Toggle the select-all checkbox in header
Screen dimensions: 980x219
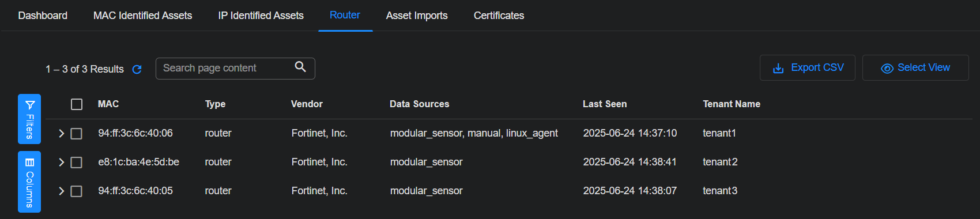pos(77,104)
